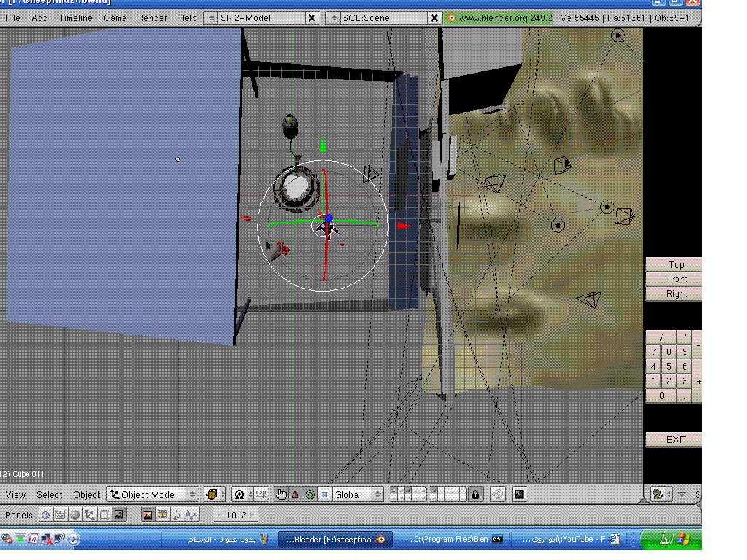Open the Object Mode selector
Image resolution: width=747 pixels, height=560 pixels.
coord(152,494)
